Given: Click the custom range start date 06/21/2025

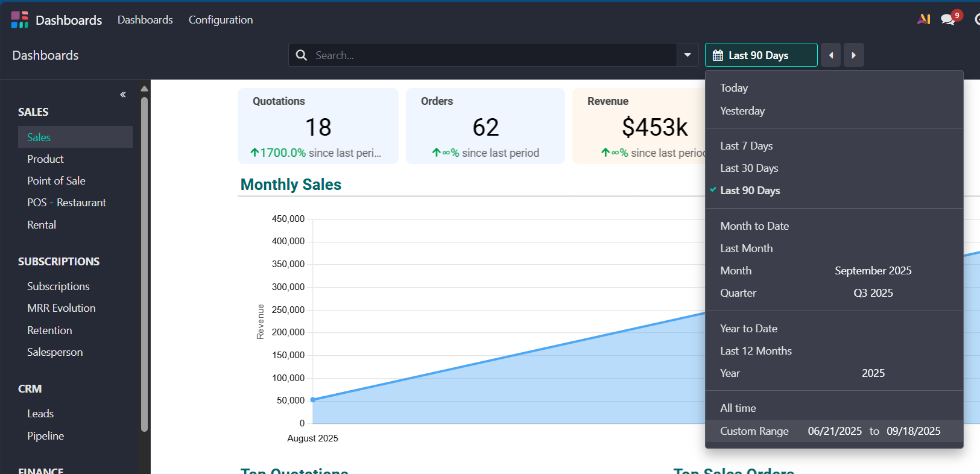Looking at the screenshot, I should click(x=834, y=431).
